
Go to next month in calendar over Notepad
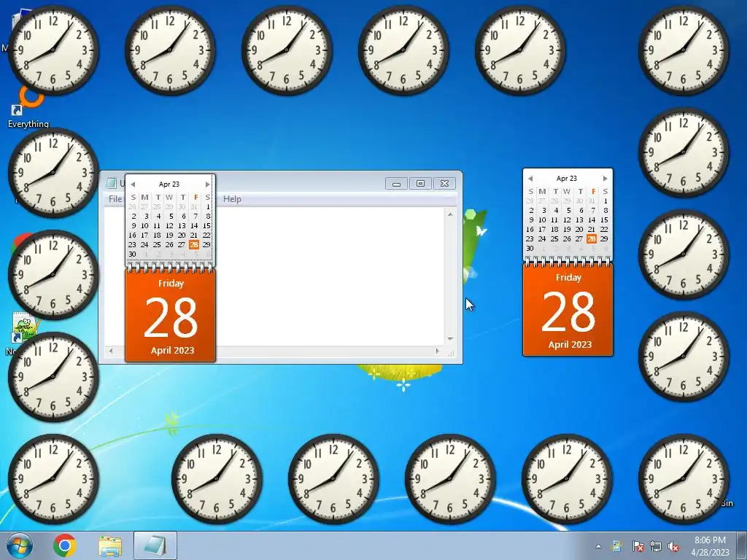207,184
